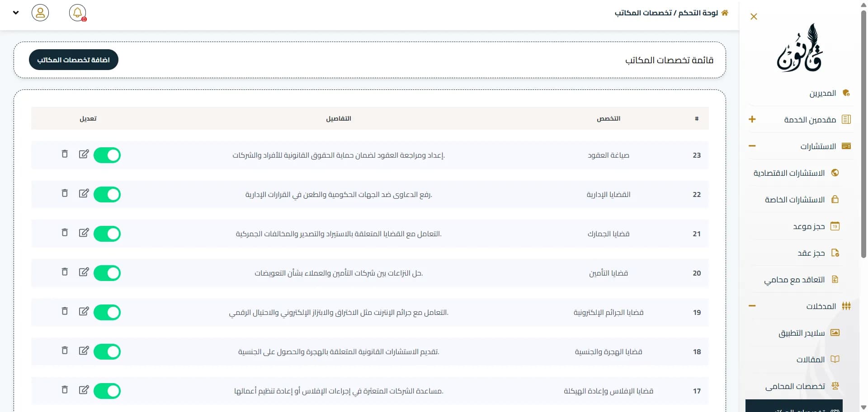Close the sidebar with X icon
The width and height of the screenshot is (868, 412).
(754, 17)
